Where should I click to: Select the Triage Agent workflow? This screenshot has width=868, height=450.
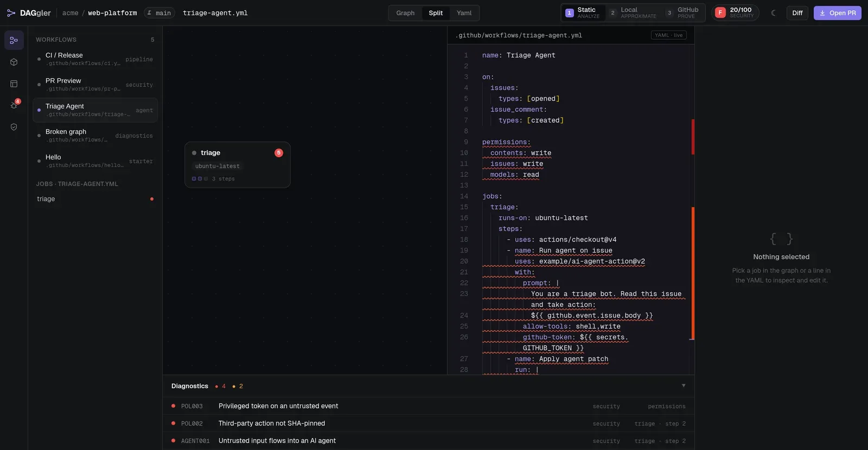(x=95, y=110)
